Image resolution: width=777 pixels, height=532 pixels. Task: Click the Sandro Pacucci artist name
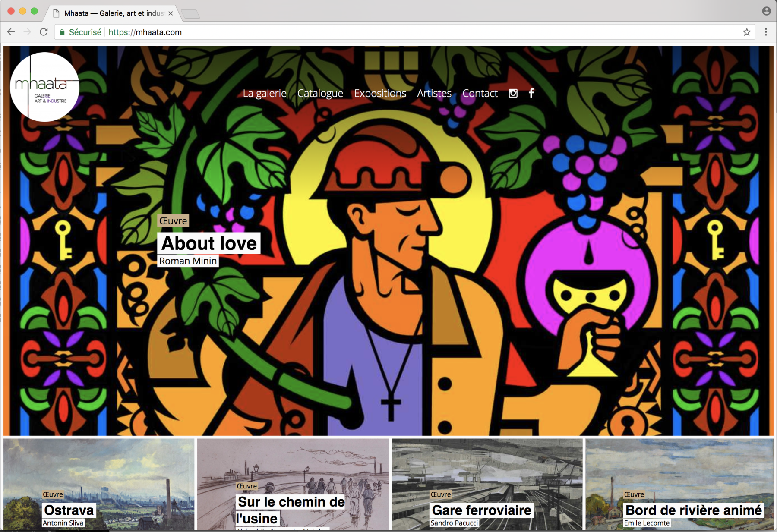[x=455, y=523]
